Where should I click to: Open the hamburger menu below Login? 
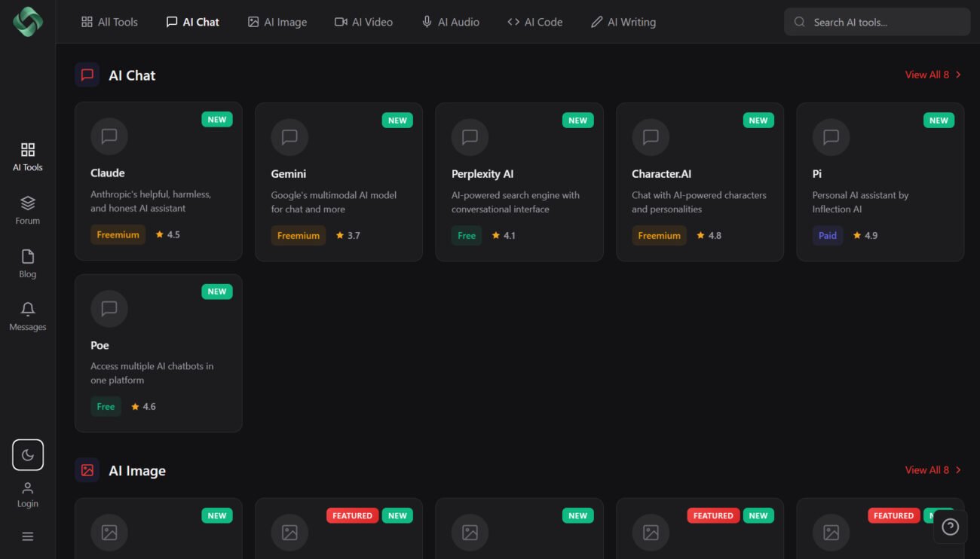[28, 536]
